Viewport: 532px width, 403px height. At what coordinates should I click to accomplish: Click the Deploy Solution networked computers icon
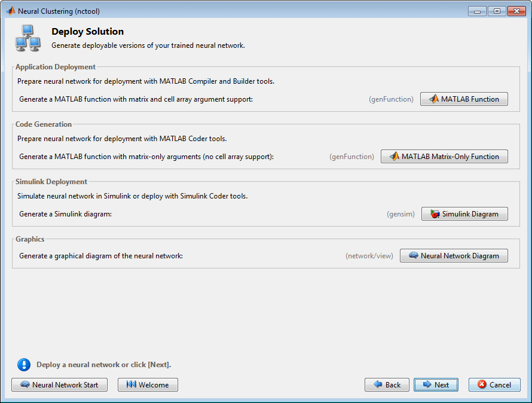click(27, 38)
